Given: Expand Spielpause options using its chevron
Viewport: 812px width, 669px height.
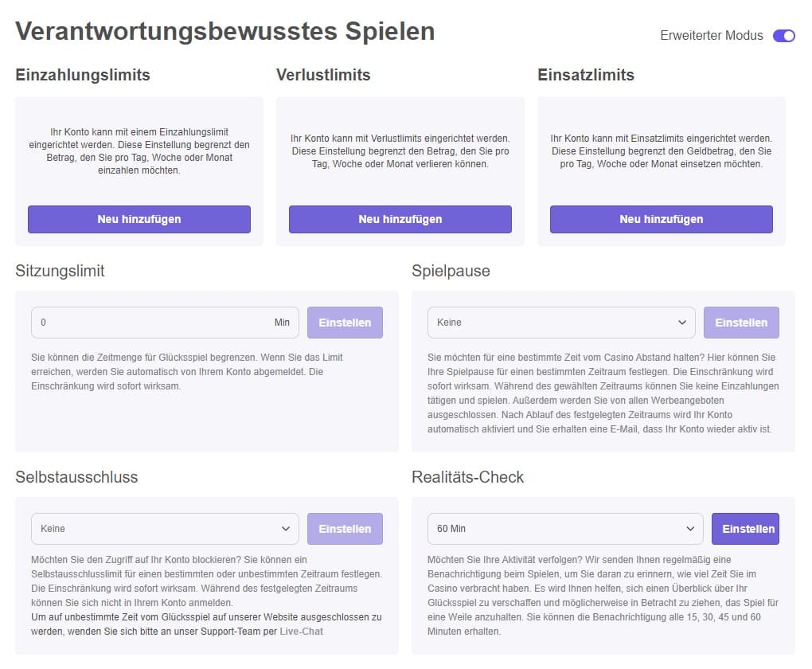Looking at the screenshot, I should pos(683,322).
